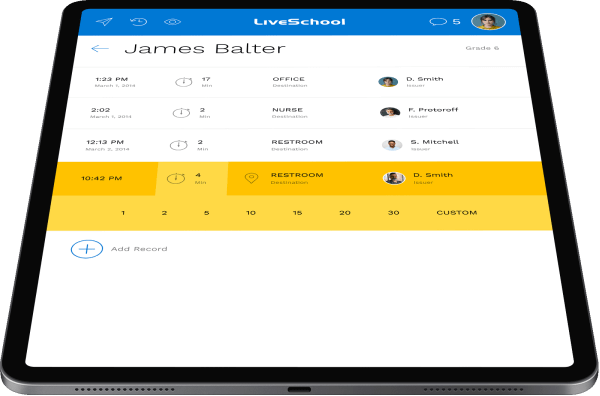Click the James Balter student name
The image size is (600, 396).
[x=205, y=49]
